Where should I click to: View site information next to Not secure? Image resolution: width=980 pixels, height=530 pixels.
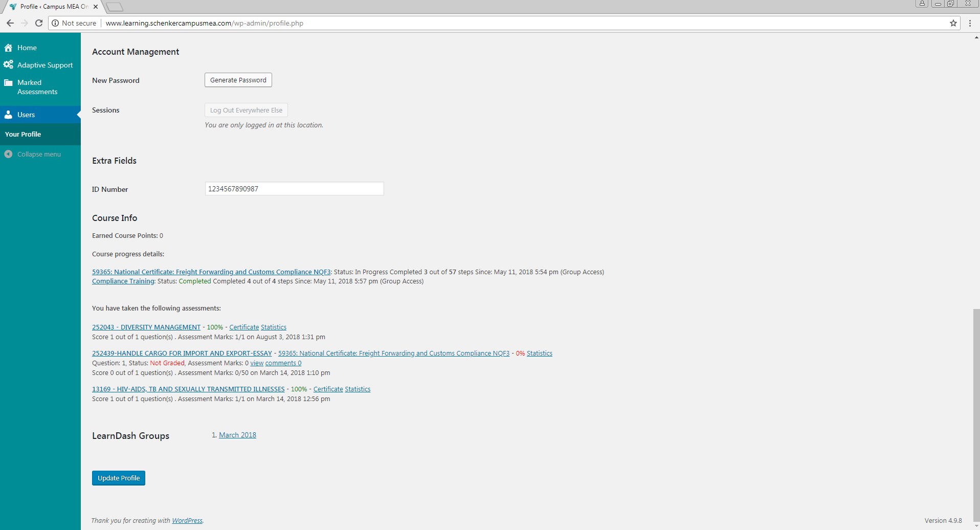pyautogui.click(x=56, y=23)
